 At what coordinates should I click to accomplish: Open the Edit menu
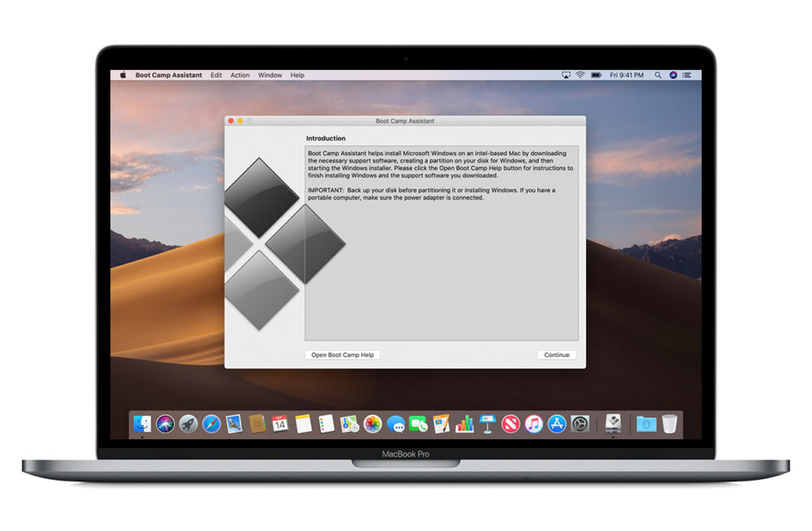[x=216, y=76]
